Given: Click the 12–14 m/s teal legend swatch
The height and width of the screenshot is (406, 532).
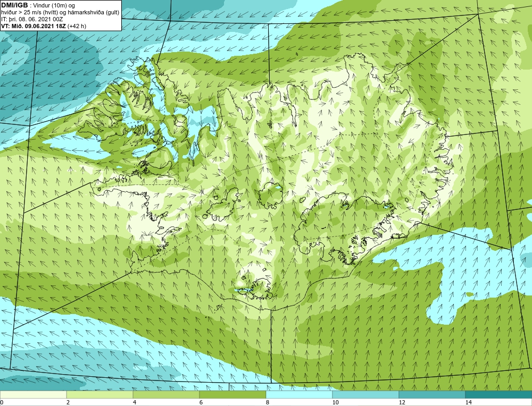Looking at the screenshot, I should click(x=432, y=394).
